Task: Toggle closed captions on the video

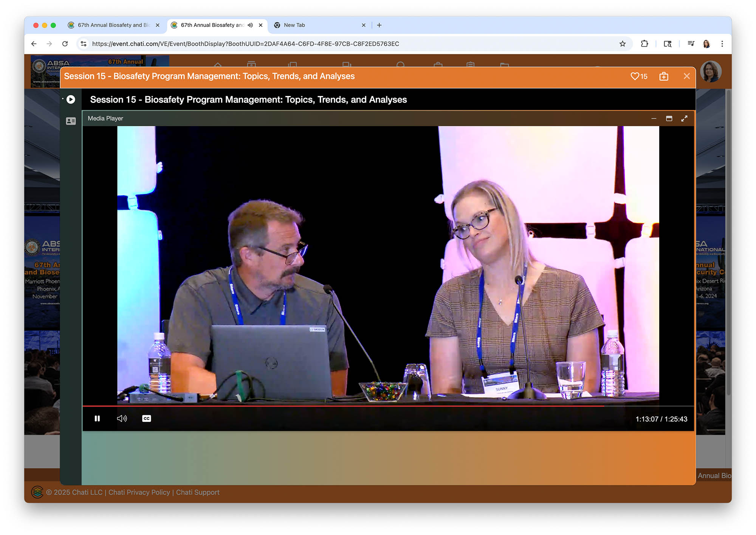Action: [147, 419]
